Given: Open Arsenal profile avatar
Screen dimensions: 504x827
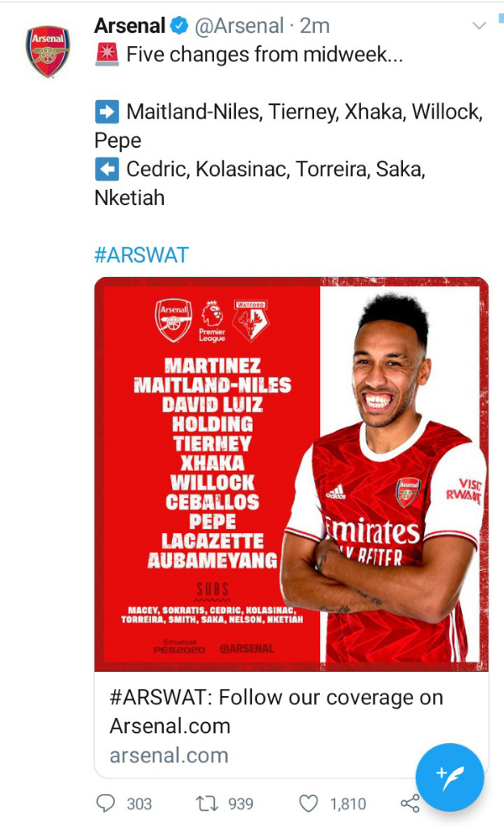Looking at the screenshot, I should coord(48,52).
